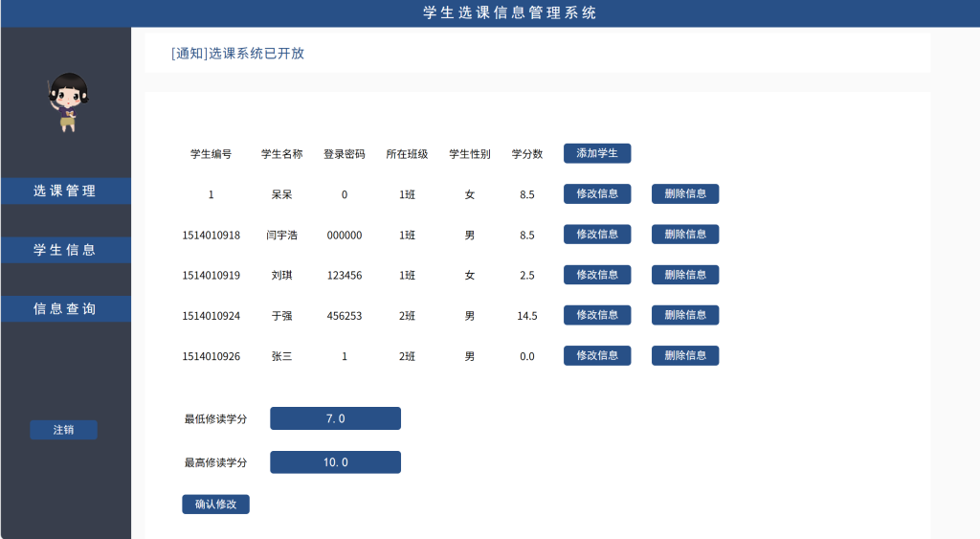The image size is (980, 539).
Task: Click the password cell 000000
Action: click(345, 236)
